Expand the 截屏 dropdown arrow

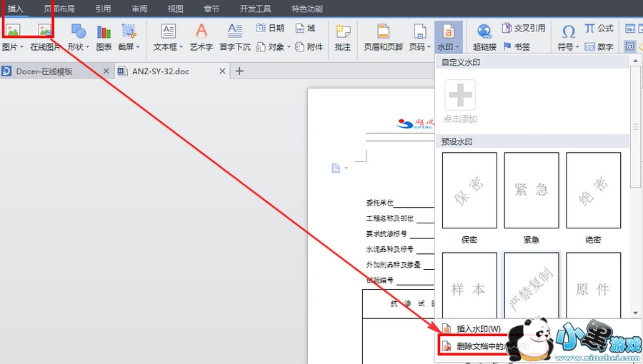(138, 46)
